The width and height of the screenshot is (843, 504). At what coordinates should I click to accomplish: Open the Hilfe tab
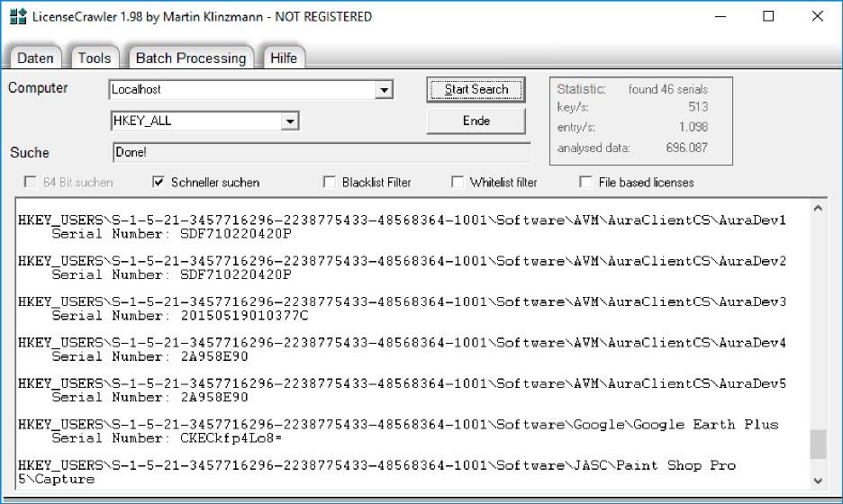284,58
